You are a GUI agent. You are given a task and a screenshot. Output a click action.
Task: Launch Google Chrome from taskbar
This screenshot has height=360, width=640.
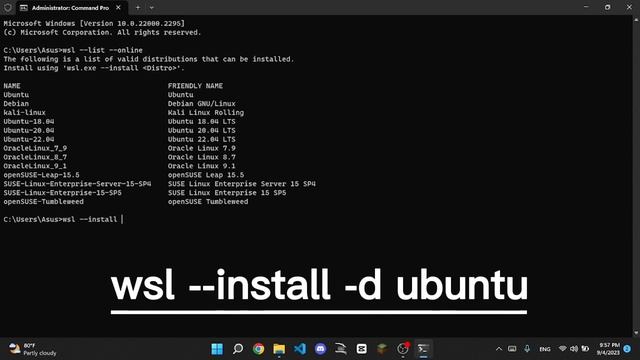point(258,349)
